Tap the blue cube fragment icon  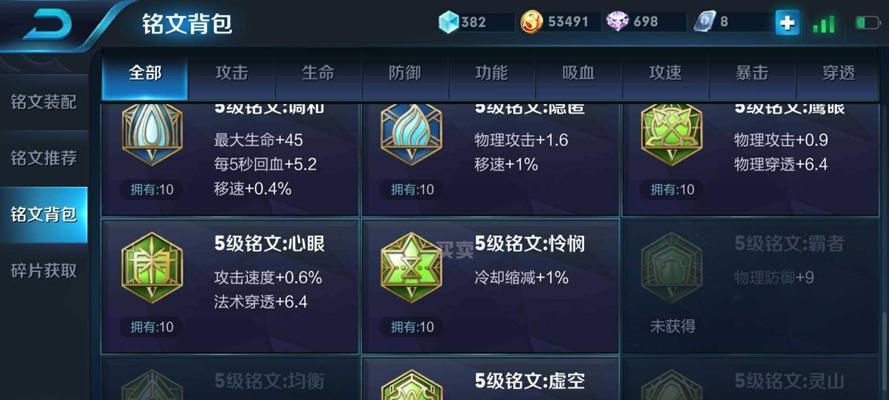point(448,22)
